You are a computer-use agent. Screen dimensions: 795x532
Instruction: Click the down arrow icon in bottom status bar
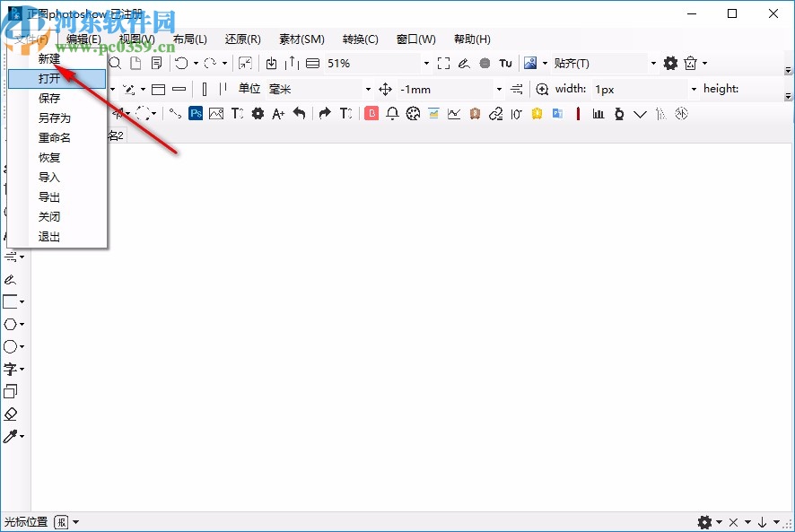(762, 522)
